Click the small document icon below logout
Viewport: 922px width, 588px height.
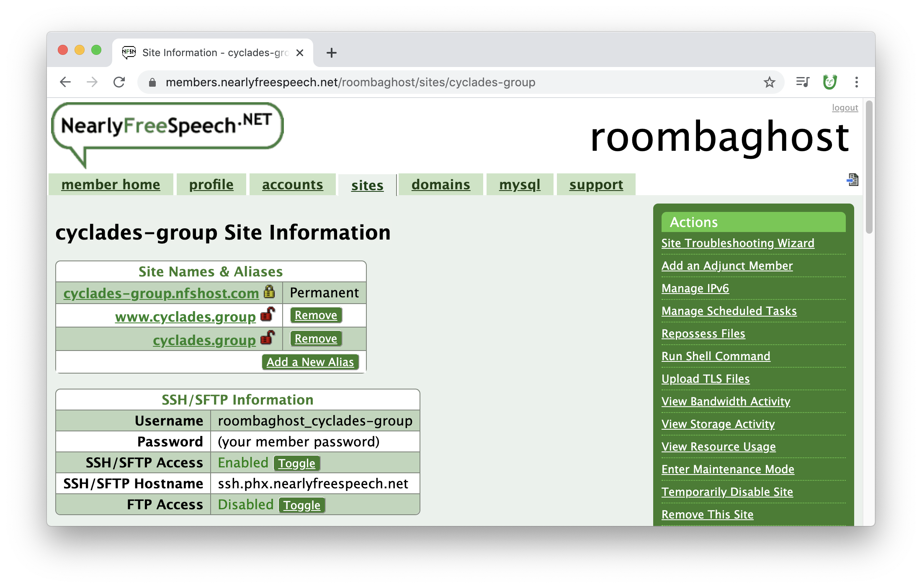(852, 180)
